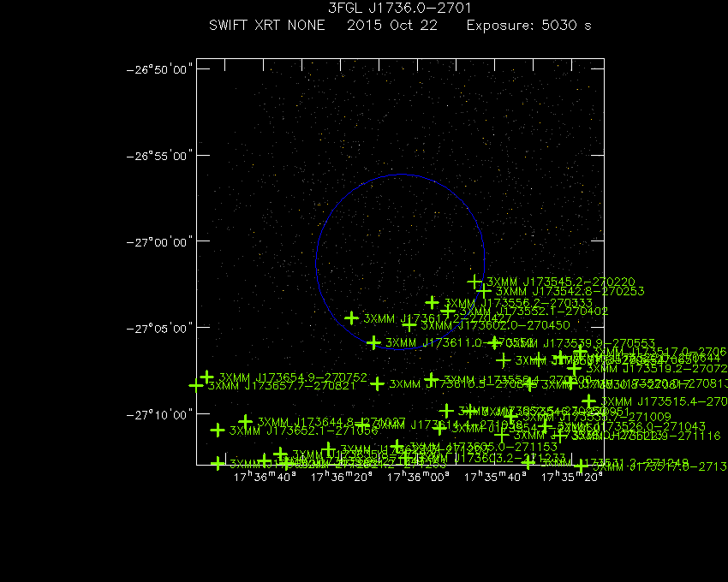Click the label 3XMM J173545.2-270220
The height and width of the screenshot is (582, 728).
[x=561, y=282]
